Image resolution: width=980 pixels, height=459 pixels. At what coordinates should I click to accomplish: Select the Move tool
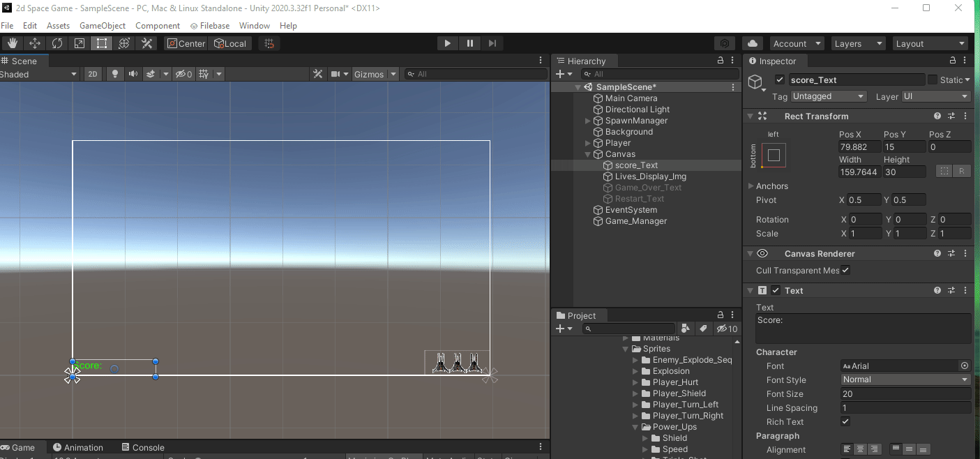[x=34, y=43]
